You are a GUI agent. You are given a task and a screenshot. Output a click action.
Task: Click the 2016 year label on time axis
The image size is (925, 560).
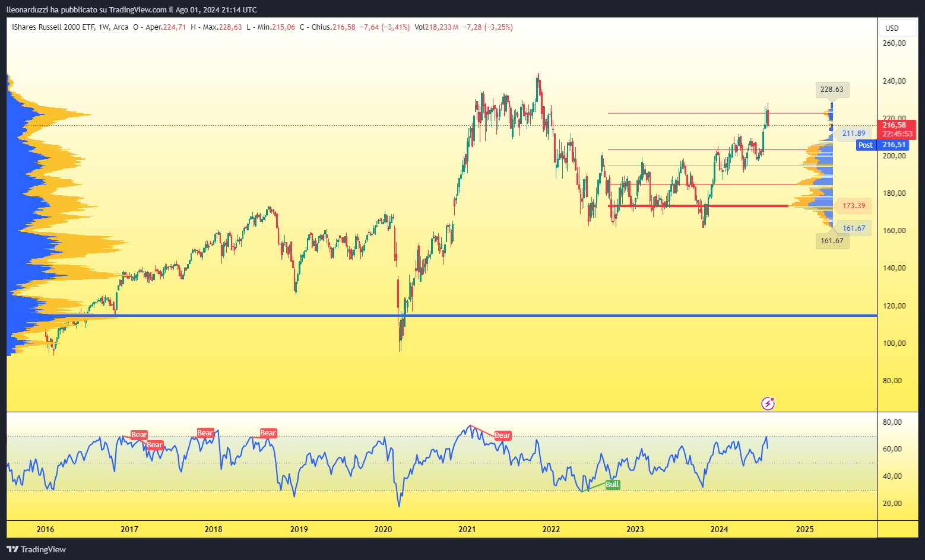[45, 529]
